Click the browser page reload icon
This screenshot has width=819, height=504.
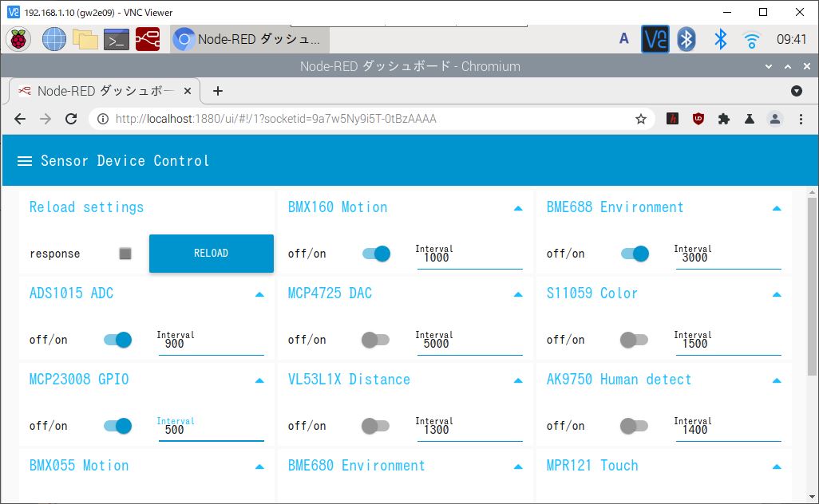[x=71, y=119]
